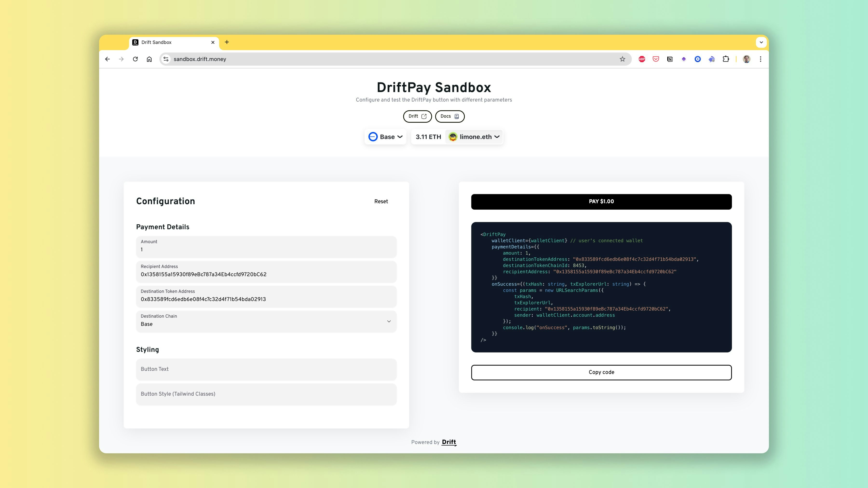The image size is (868, 488).
Task: Open the Pocket extension icon
Action: (656, 59)
